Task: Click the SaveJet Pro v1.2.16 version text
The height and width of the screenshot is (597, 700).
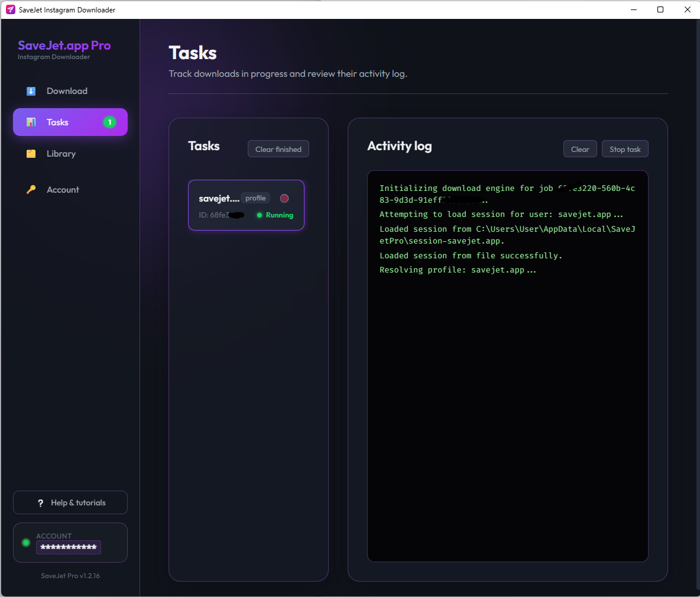Action: click(70, 576)
